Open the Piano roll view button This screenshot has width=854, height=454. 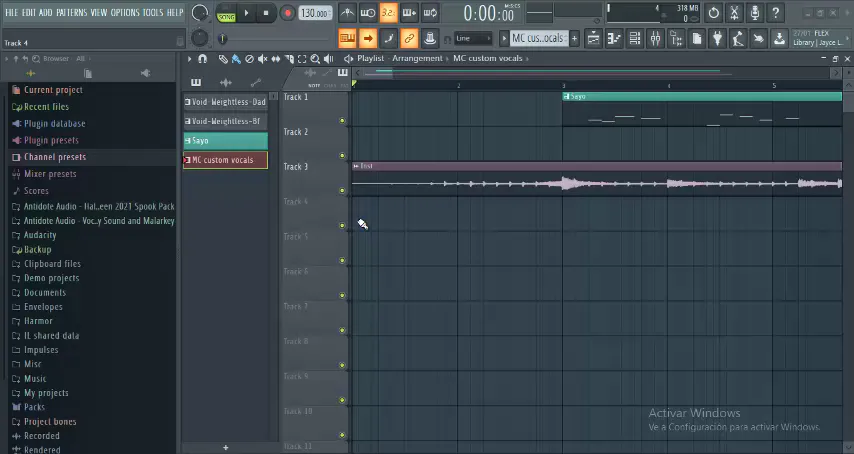click(x=614, y=38)
